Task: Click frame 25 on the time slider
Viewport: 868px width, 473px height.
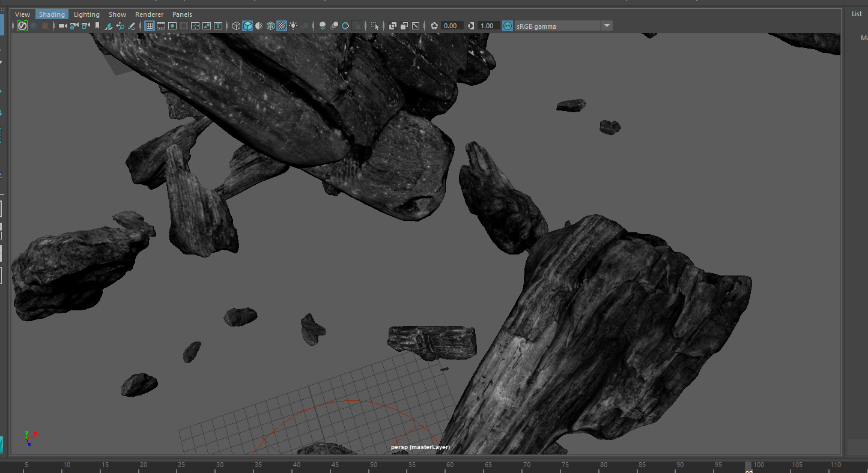Action: (x=181, y=465)
